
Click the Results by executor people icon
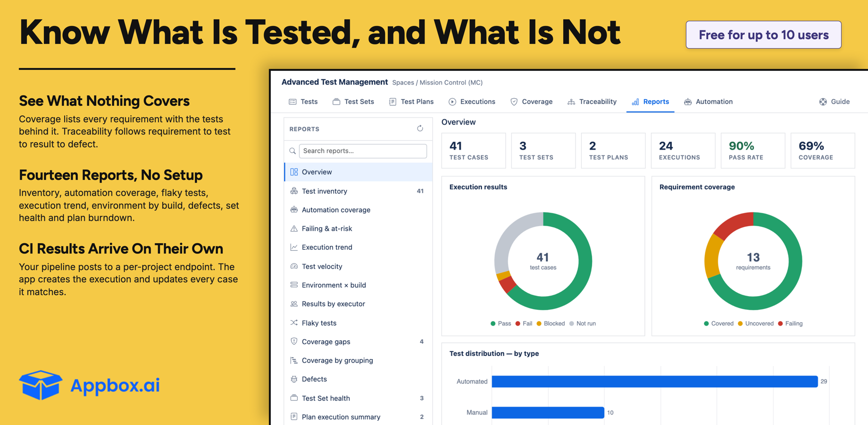pos(294,304)
